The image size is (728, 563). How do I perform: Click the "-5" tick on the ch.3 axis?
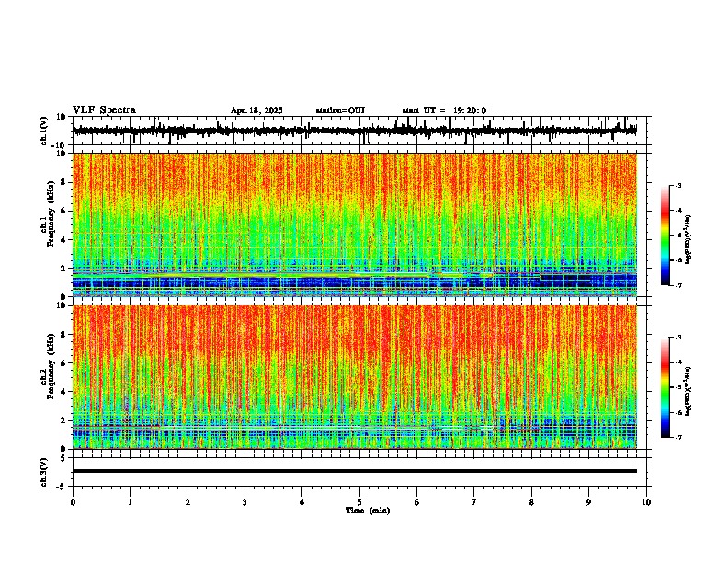[63, 487]
